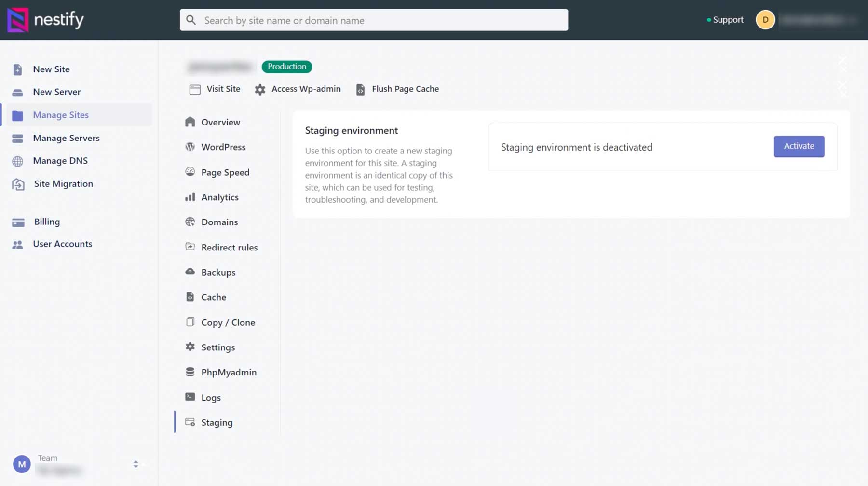Image resolution: width=868 pixels, height=486 pixels.
Task: Expand the Team switcher at the bottom
Action: 136,464
